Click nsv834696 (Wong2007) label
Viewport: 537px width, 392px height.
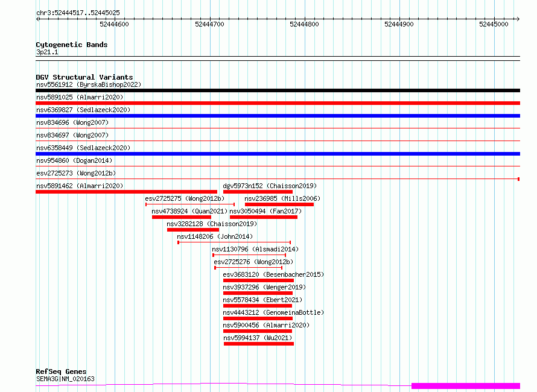point(72,122)
